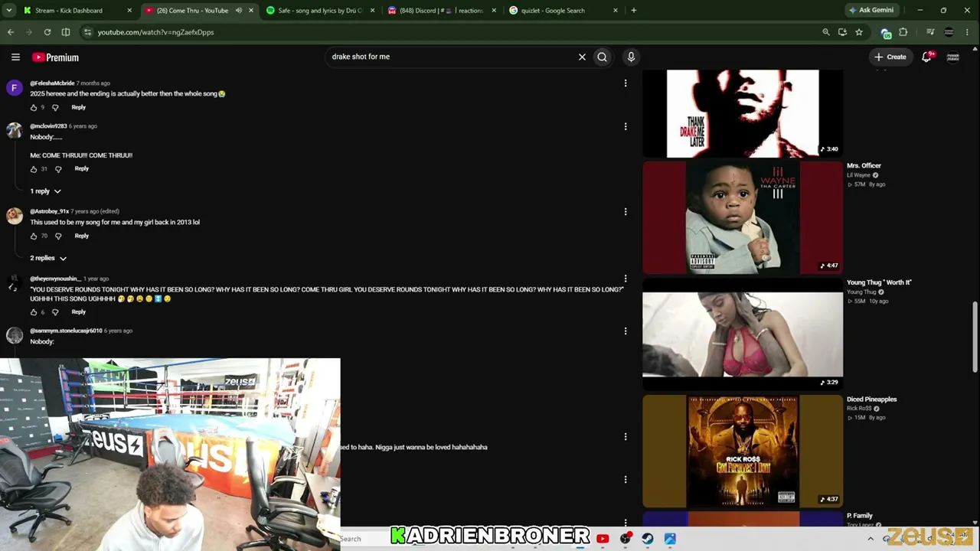Focus the YouTube search box
The height and width of the screenshot is (551, 980).
pos(452,57)
